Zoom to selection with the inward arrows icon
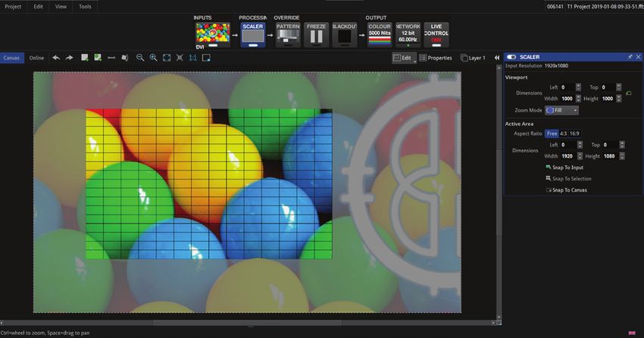Viewport: 644px width, 338px height. pos(180,58)
